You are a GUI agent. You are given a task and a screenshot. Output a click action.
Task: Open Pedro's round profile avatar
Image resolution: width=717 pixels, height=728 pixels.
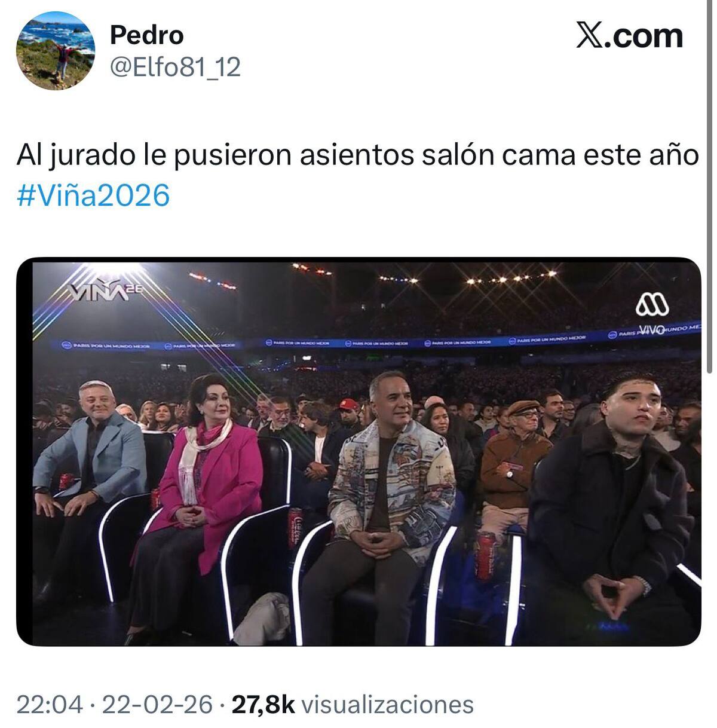pyautogui.click(x=55, y=51)
